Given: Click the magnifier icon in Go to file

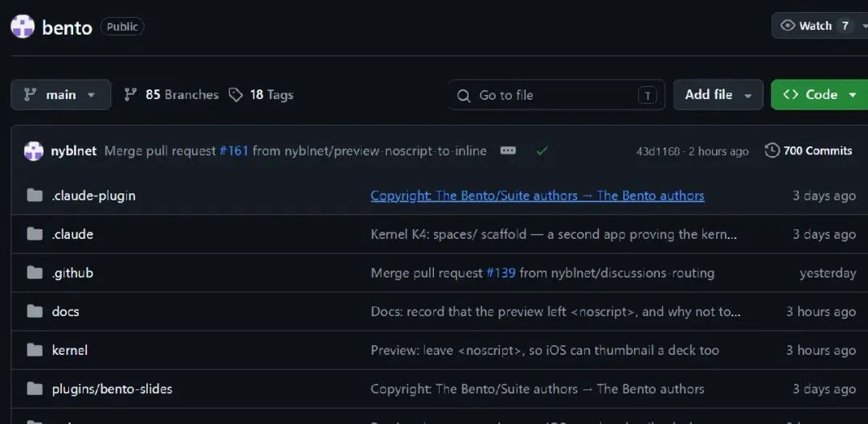Looking at the screenshot, I should (464, 96).
